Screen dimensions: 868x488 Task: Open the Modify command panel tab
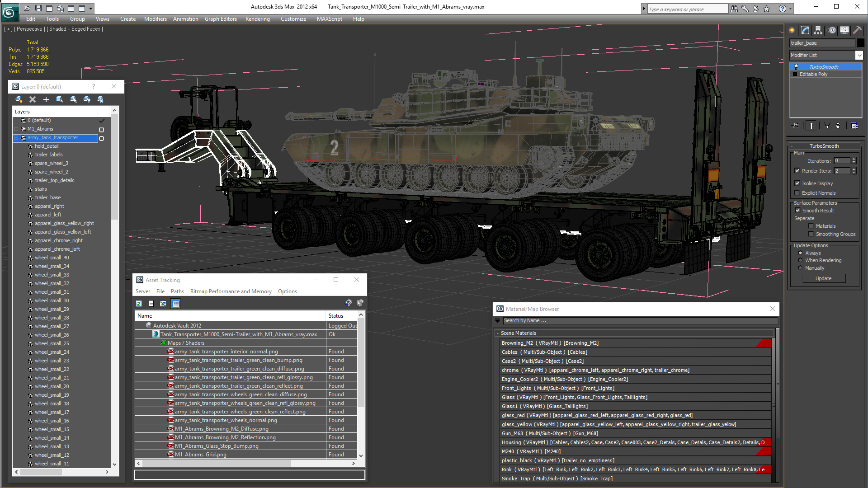(805, 30)
